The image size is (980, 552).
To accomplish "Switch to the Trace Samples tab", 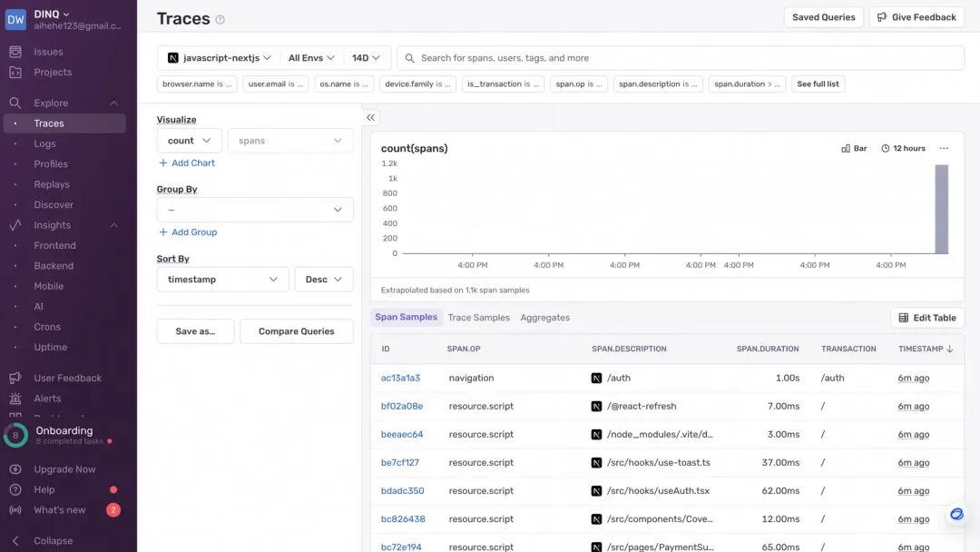I will click(x=479, y=318).
